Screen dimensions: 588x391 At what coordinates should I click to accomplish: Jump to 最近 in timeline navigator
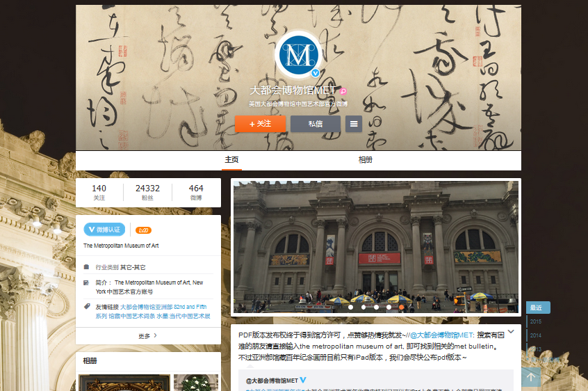[538, 308]
